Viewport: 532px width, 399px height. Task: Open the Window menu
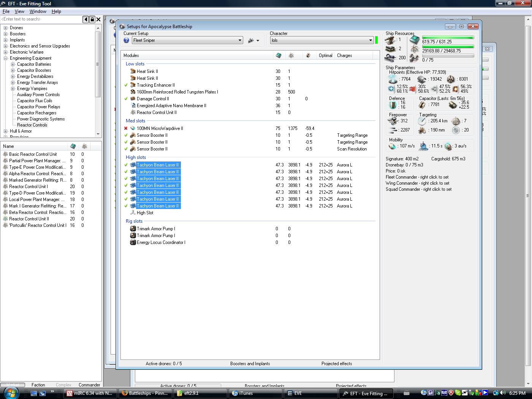(x=38, y=11)
